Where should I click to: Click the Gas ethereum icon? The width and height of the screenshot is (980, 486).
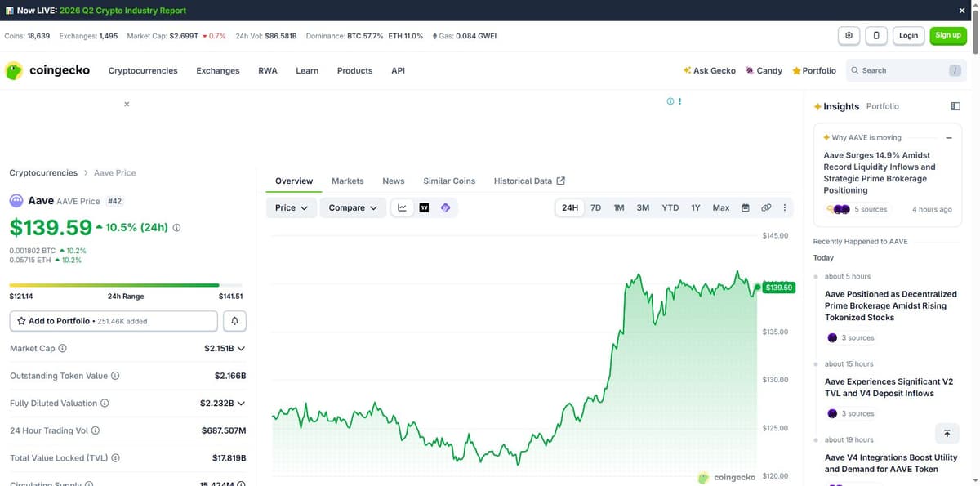[434, 36]
